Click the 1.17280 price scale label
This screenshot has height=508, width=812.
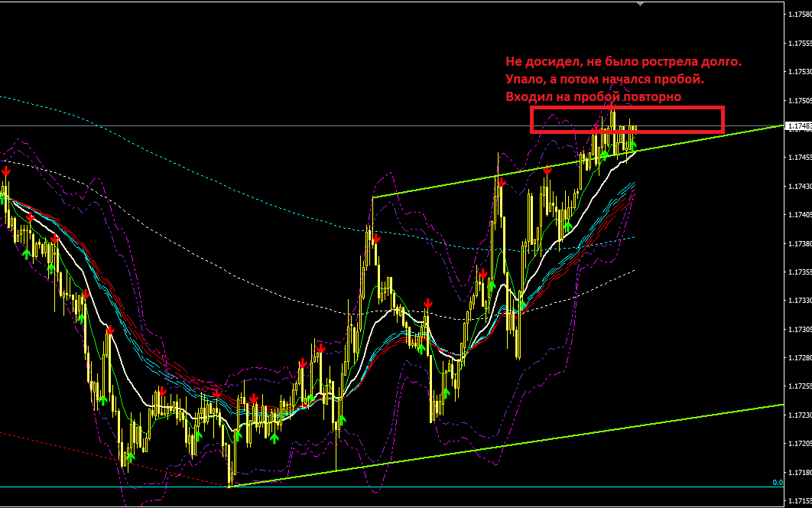click(x=800, y=358)
